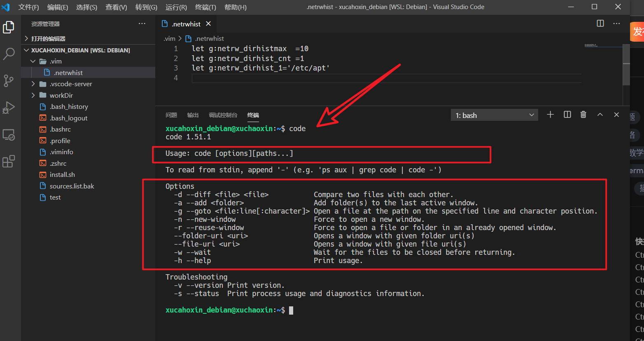
Task: Open the .bash_history file
Action: pyautogui.click(x=89, y=107)
